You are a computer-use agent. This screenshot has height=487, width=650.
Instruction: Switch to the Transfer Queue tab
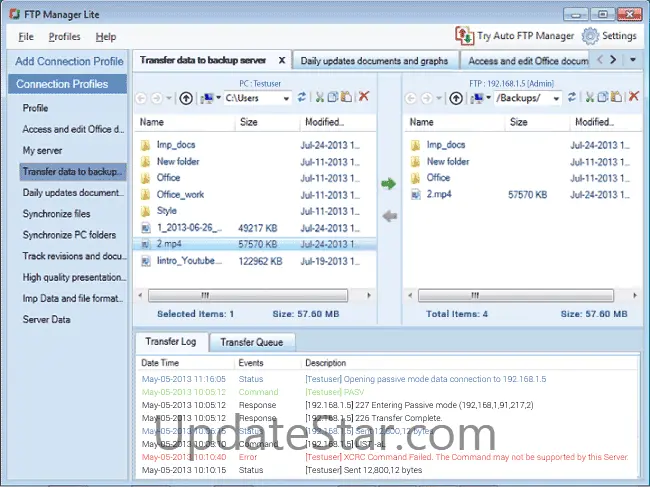(252, 342)
